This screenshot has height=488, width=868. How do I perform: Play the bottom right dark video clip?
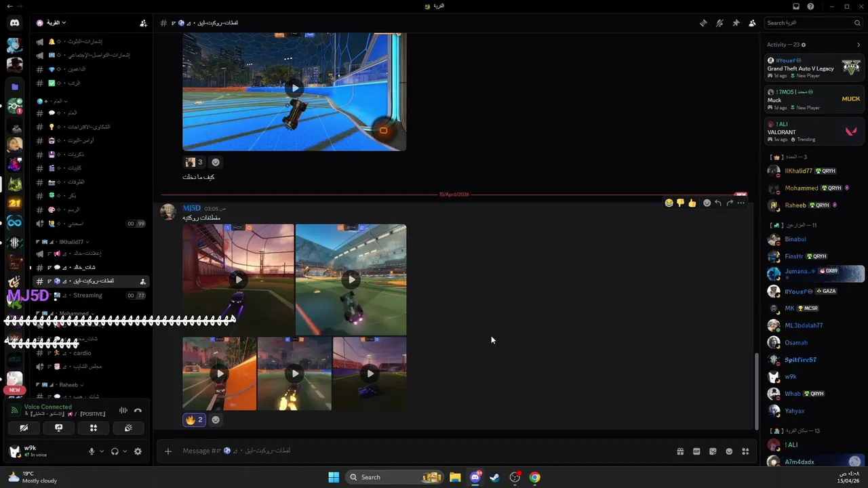370,373
